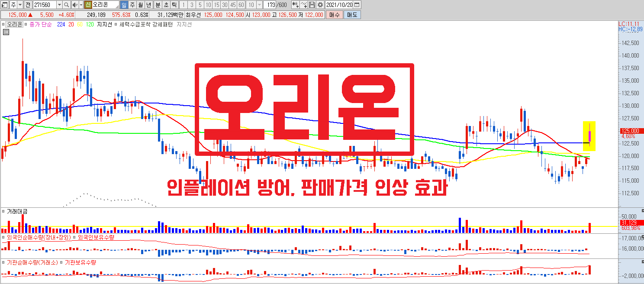644x284 pixels.
Task: Click the red 20 moving average legend
Action: (71, 25)
